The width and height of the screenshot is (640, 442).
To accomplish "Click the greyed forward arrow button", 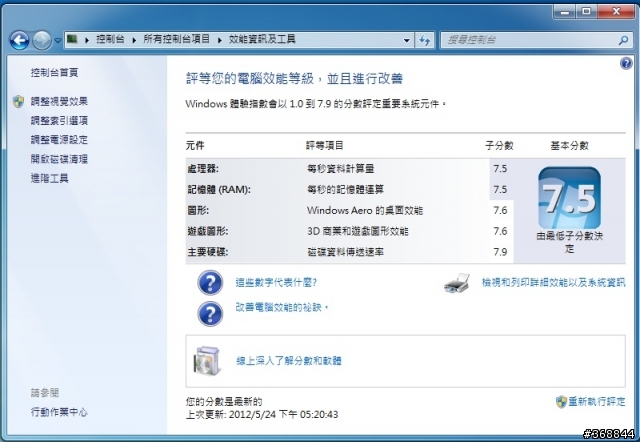I will [x=42, y=40].
